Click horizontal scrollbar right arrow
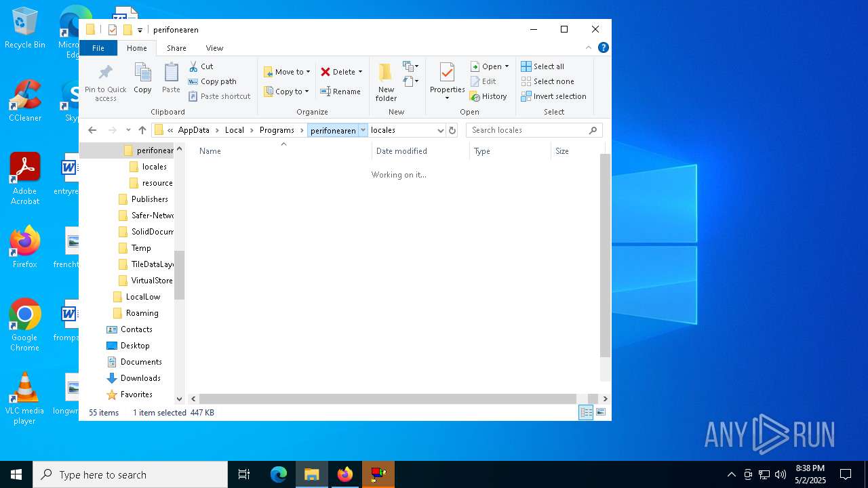The width and height of the screenshot is (868, 488). point(605,399)
